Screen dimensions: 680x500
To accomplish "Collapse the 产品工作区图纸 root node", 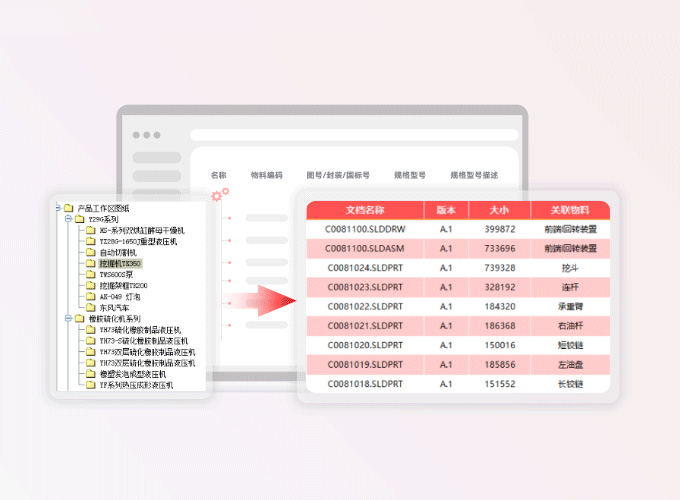I will pos(57,208).
